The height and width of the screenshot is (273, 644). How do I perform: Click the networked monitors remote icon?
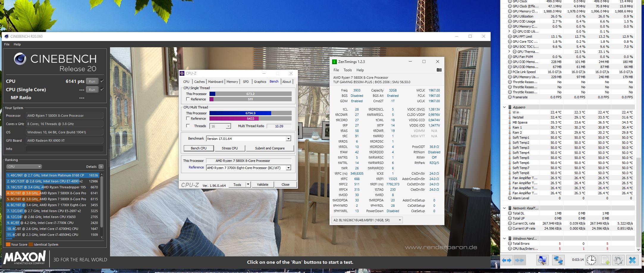[x=558, y=261]
